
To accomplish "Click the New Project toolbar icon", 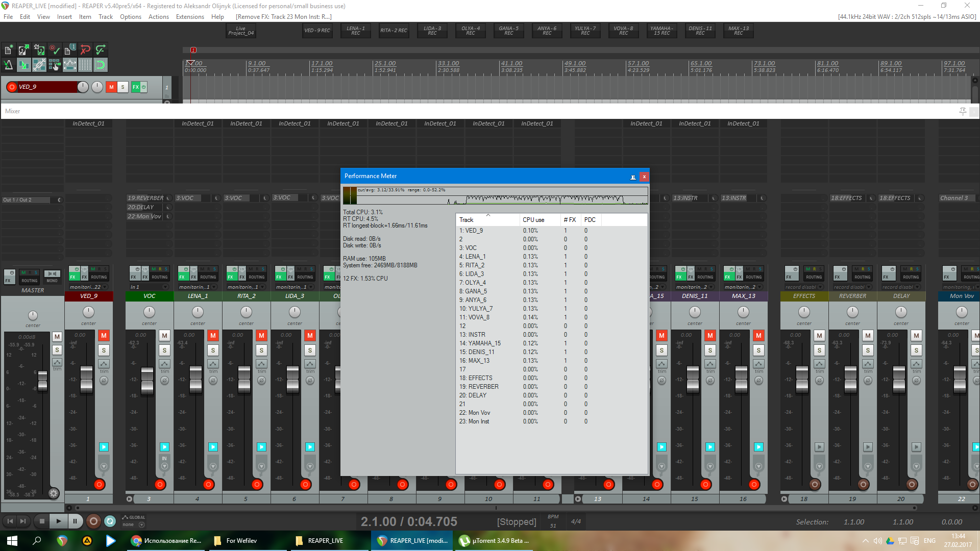I will click(9, 49).
